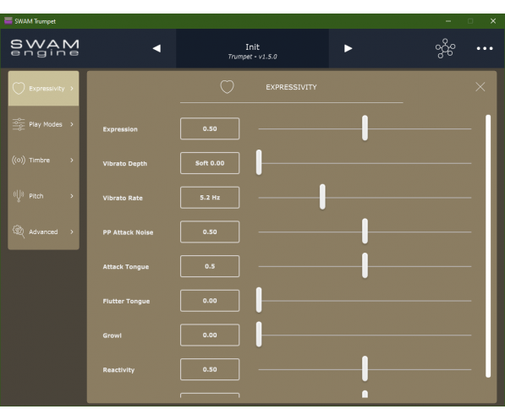Open the node-network connections icon
Screen dimensions: 505x420
(x=446, y=48)
